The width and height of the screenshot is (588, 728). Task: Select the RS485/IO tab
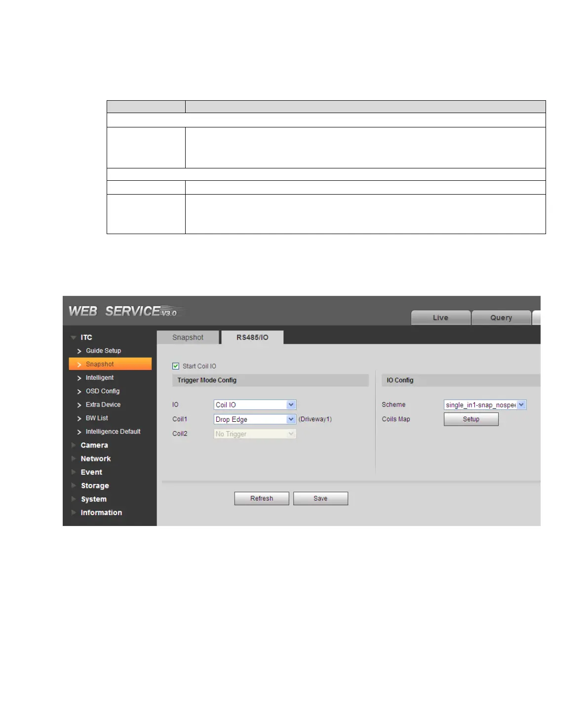(252, 337)
